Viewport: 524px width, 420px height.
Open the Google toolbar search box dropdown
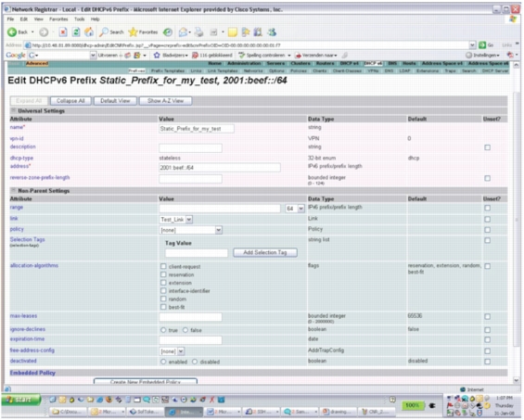click(x=94, y=55)
